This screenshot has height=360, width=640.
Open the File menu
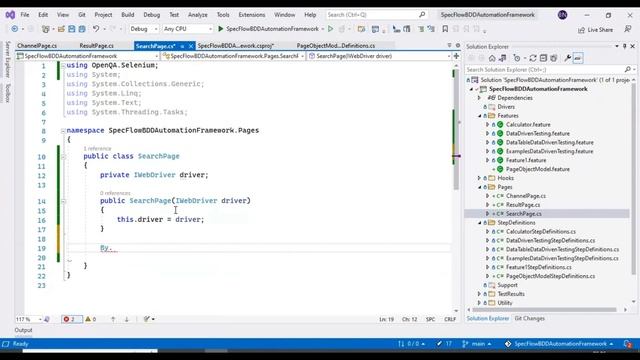[x=25, y=15]
